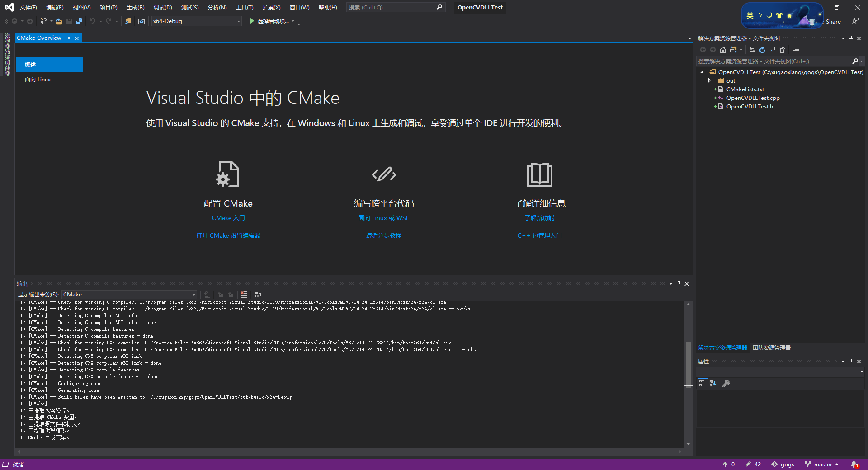The image size is (868, 470).
Task: Open the 生成(B) menu
Action: coord(135,7)
